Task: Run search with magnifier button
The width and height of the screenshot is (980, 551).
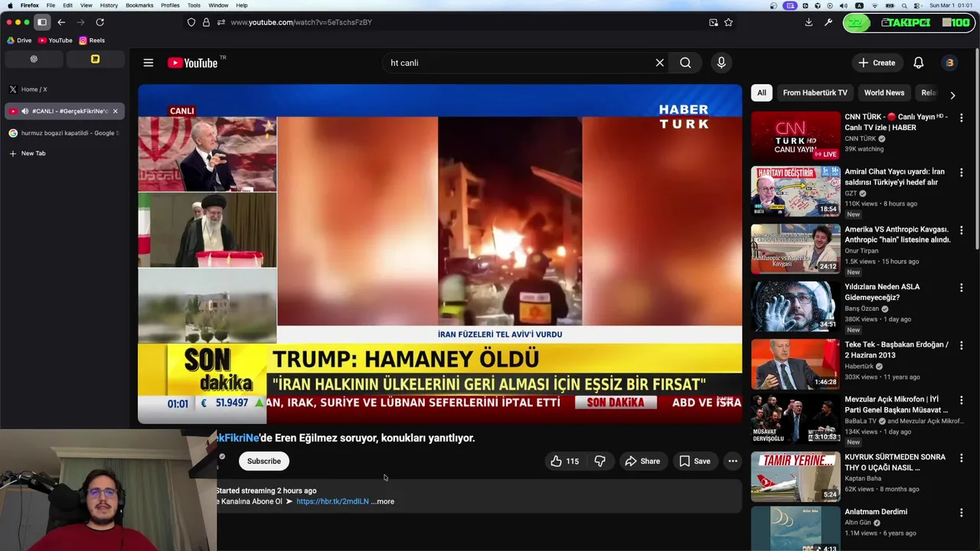Action: coord(685,63)
